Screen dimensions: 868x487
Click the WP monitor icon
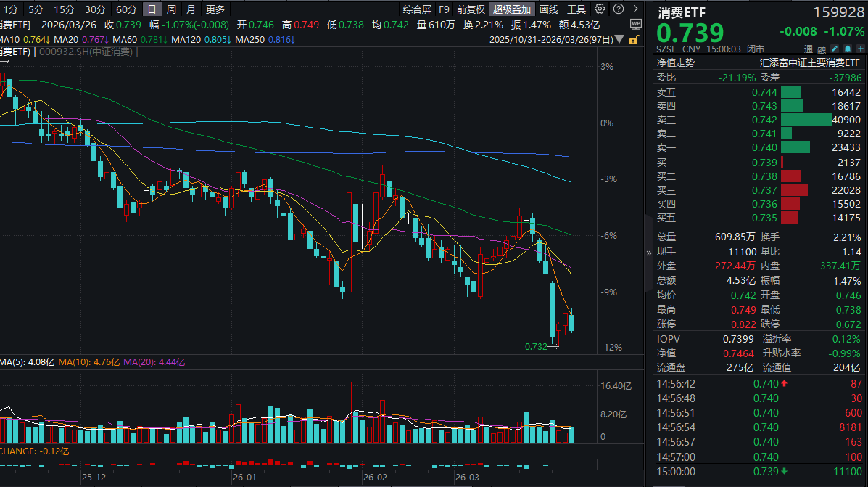(635, 23)
